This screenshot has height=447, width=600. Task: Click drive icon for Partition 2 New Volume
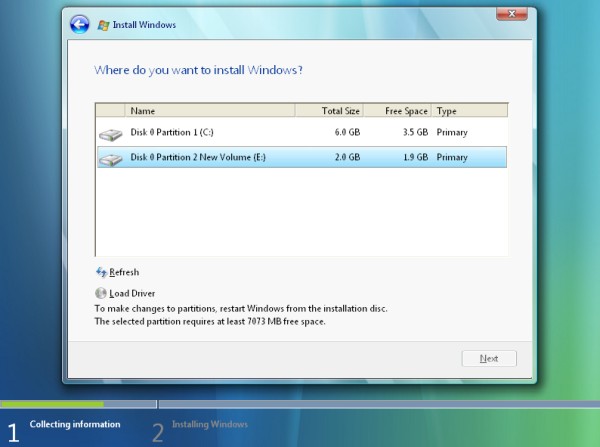[x=111, y=159]
